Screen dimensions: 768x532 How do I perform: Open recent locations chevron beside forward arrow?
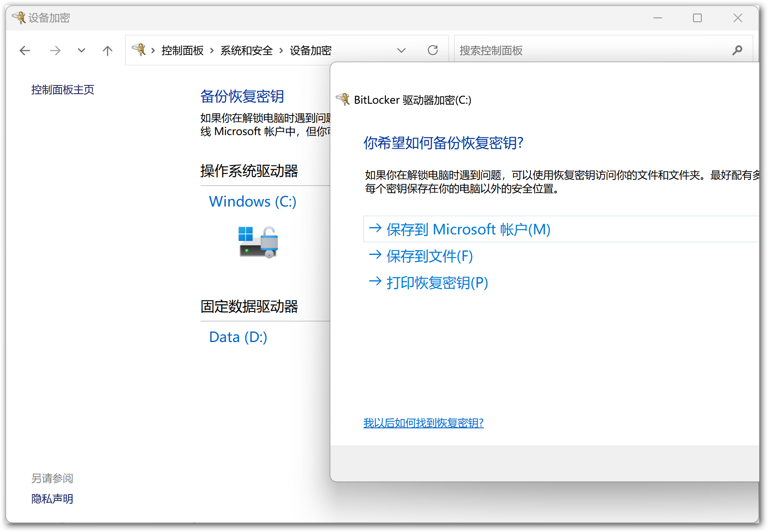[82, 51]
